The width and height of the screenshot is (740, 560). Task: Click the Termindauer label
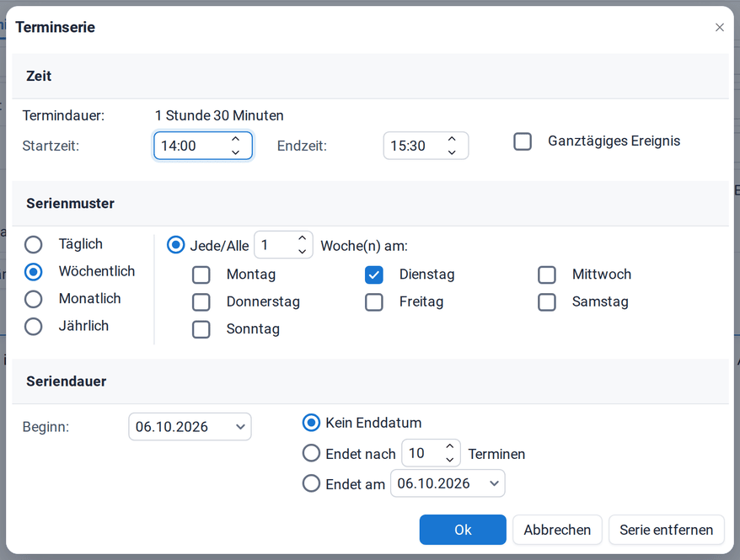point(64,115)
